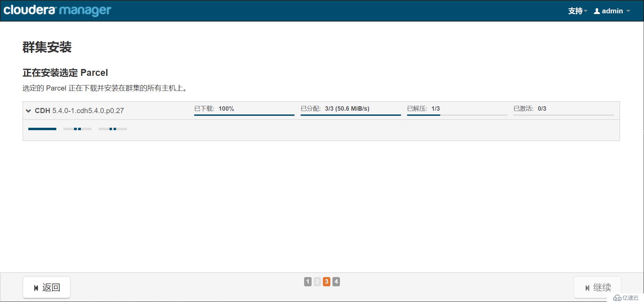Click the 已下载 100% progress bar
Image resolution: width=644 pixels, height=302 pixels.
tap(244, 115)
